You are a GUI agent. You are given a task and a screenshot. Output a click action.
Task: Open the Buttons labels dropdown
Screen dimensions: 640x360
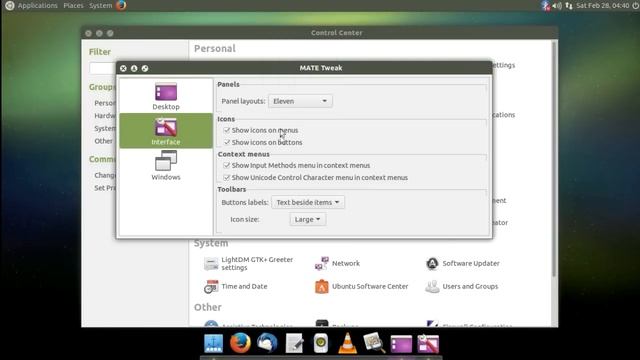coord(308,202)
